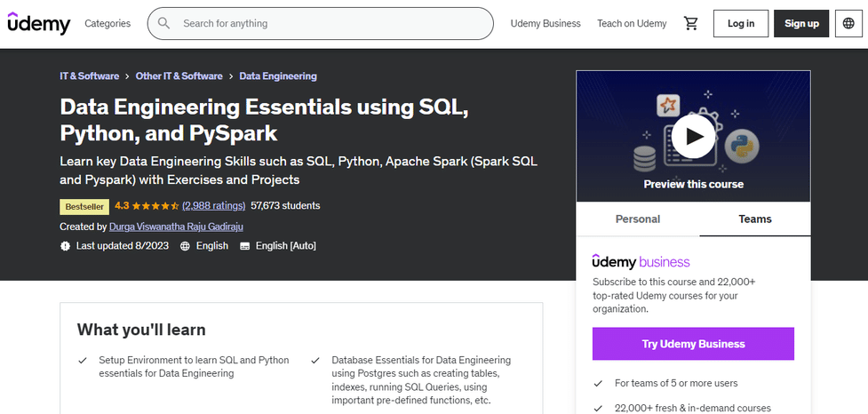Click the star rating icons

[x=155, y=206]
